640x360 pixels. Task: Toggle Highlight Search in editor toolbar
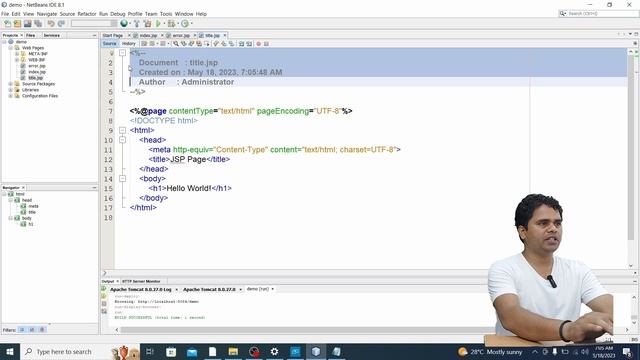pyautogui.click(x=199, y=44)
